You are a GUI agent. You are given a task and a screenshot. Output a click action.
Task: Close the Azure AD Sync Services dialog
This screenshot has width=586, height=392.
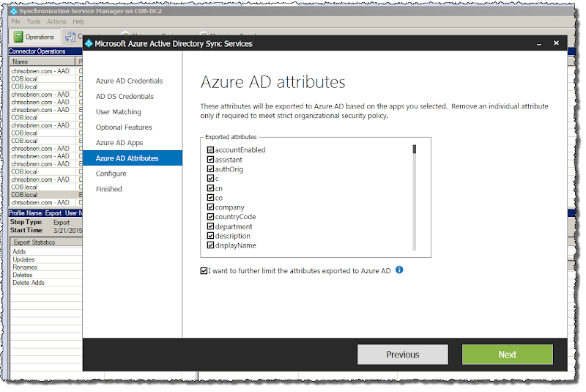(556, 43)
